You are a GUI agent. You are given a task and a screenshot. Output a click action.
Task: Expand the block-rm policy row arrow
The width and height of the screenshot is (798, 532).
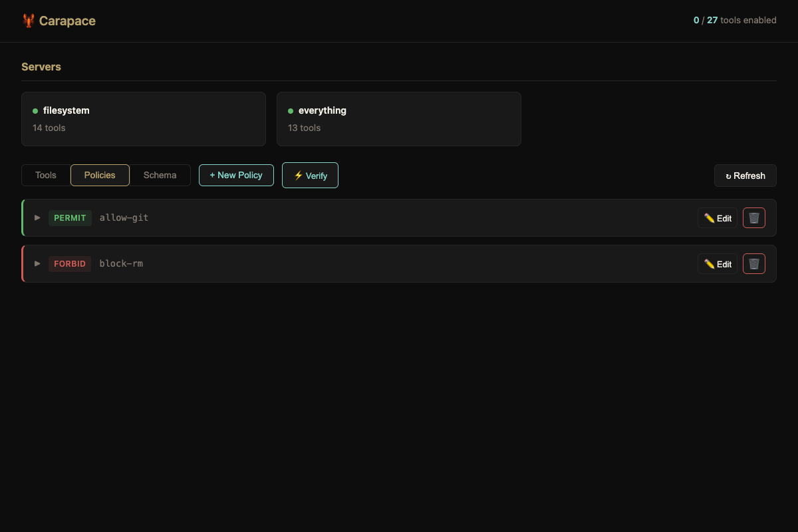click(x=37, y=263)
